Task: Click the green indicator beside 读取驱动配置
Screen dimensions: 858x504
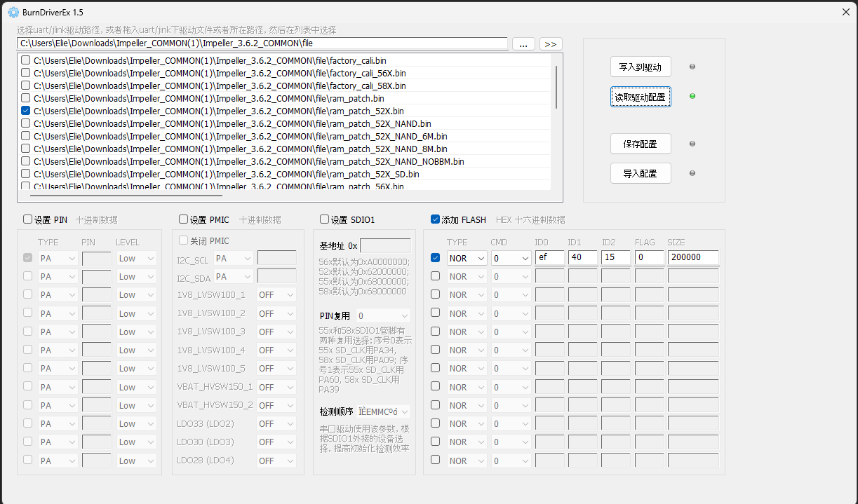Action: click(x=692, y=96)
